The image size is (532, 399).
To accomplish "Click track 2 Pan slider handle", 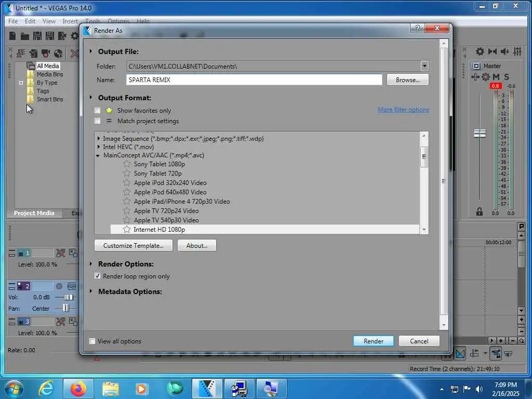I will pos(65,308).
